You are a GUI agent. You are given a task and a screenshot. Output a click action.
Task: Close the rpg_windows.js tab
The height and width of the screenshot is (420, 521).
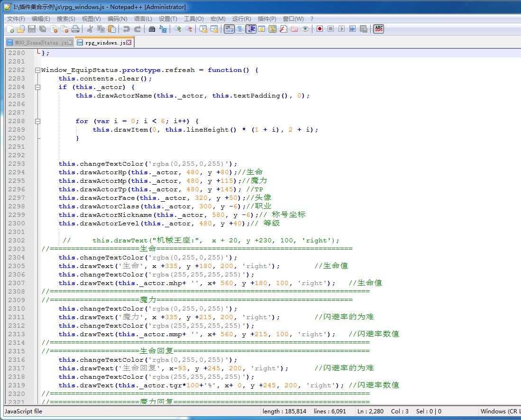[128, 43]
